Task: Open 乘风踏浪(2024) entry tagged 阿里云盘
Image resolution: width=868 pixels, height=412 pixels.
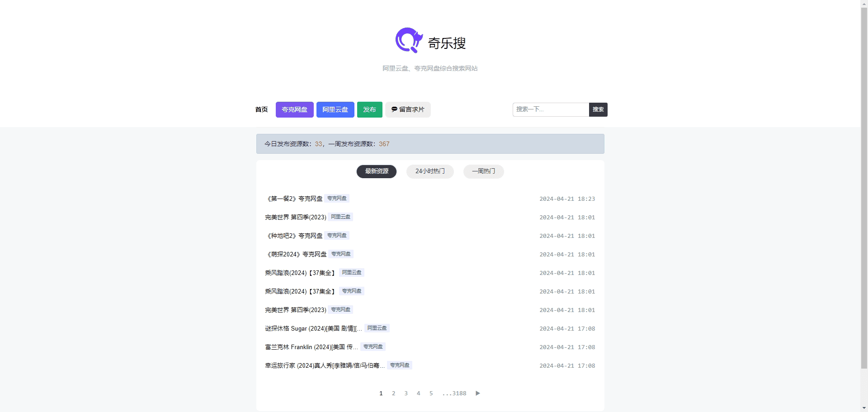Action: pos(301,273)
